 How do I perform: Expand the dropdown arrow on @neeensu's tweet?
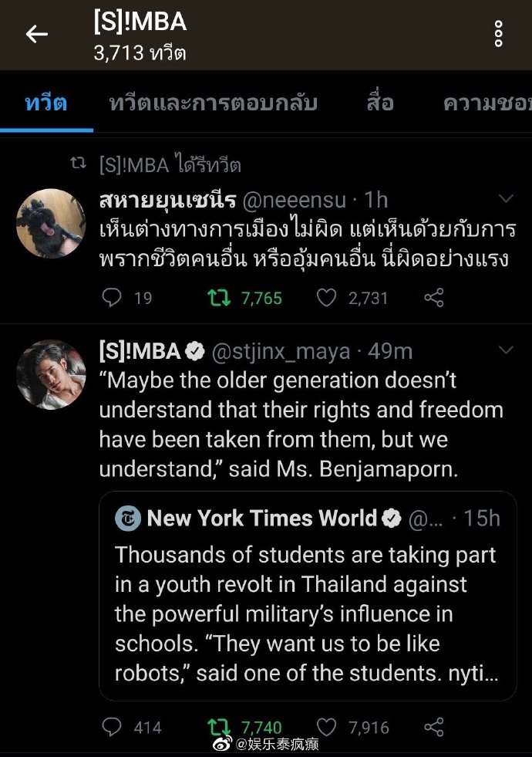coord(507,198)
